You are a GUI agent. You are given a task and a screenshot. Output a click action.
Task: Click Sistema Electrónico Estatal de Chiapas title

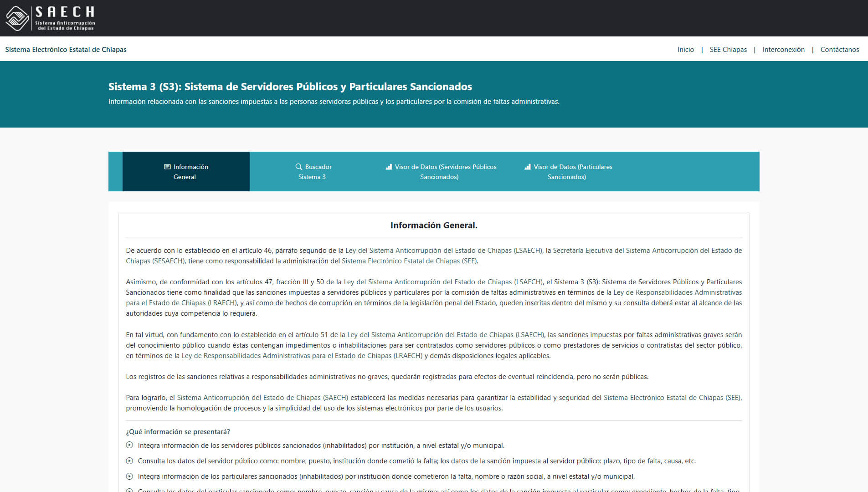click(x=66, y=50)
